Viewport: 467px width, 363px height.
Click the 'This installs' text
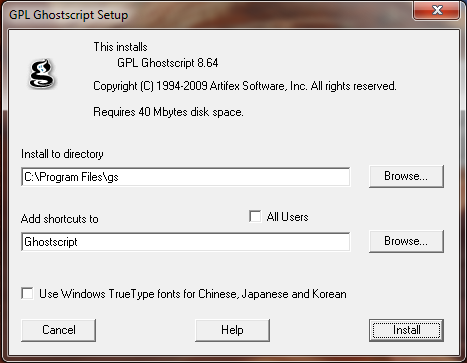point(120,47)
